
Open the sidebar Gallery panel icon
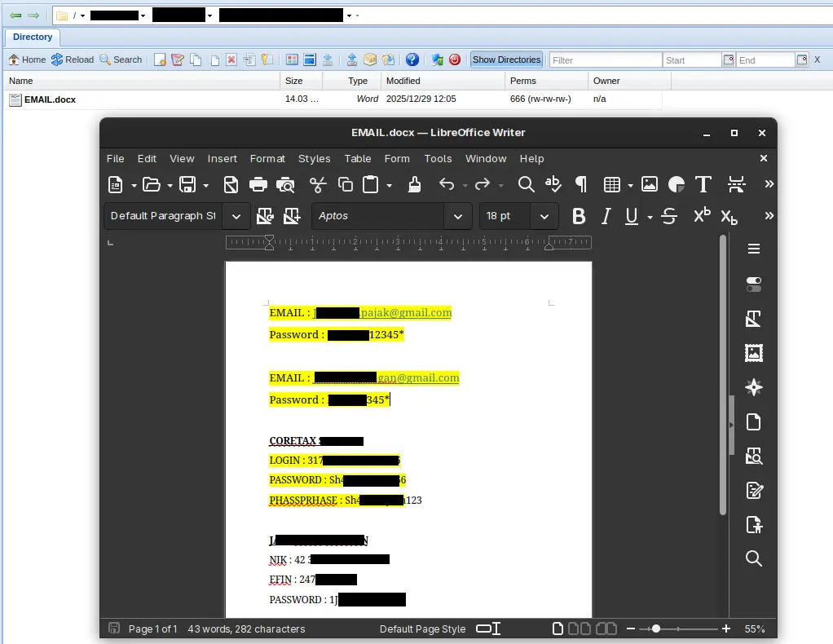tap(754, 353)
